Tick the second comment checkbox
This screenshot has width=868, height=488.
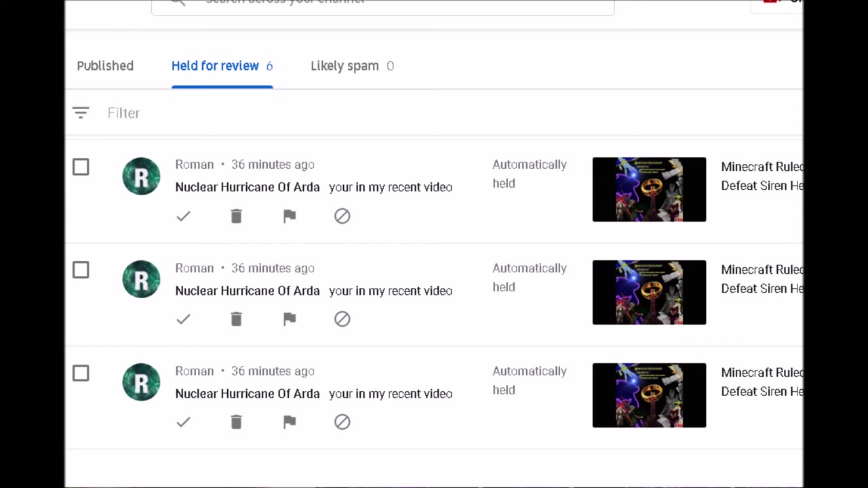pos(81,270)
